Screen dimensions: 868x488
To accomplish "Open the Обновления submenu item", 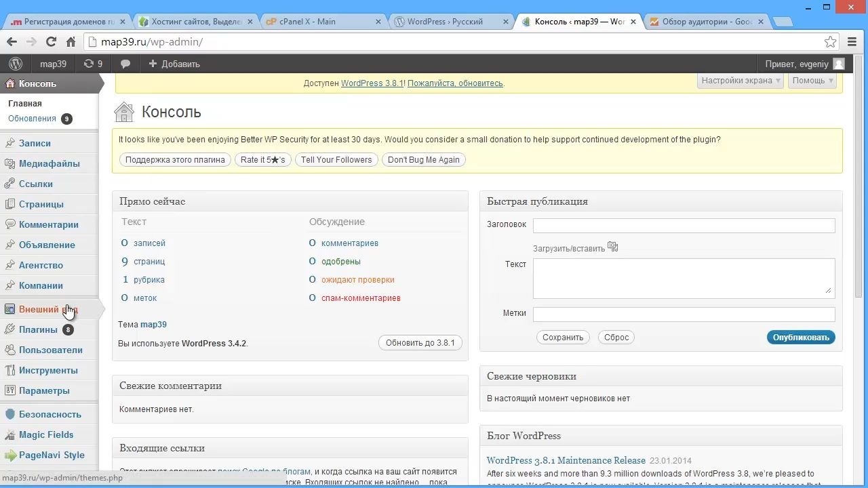I will coord(32,119).
